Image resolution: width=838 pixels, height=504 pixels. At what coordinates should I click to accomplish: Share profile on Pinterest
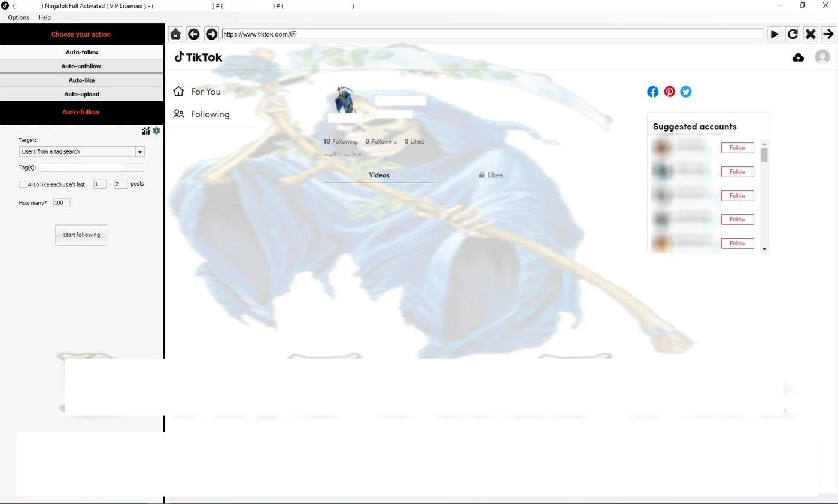[x=669, y=92]
